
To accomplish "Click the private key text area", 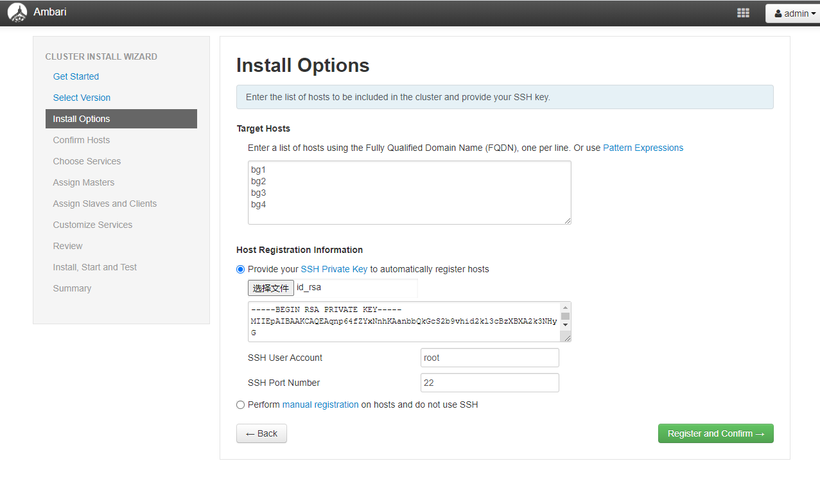I will pos(403,321).
